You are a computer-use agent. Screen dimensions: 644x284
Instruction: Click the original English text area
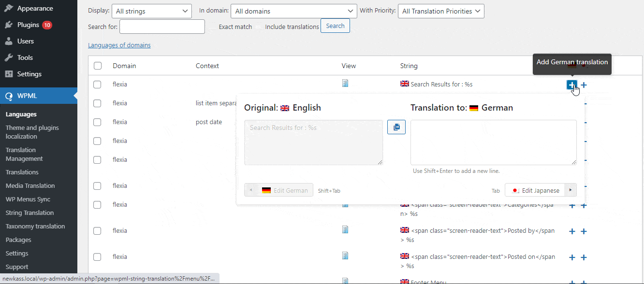[x=313, y=142]
